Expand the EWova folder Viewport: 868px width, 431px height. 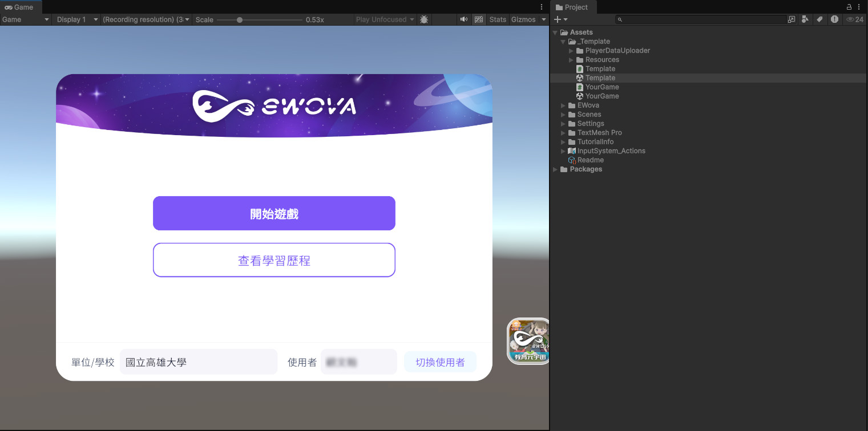pos(563,105)
